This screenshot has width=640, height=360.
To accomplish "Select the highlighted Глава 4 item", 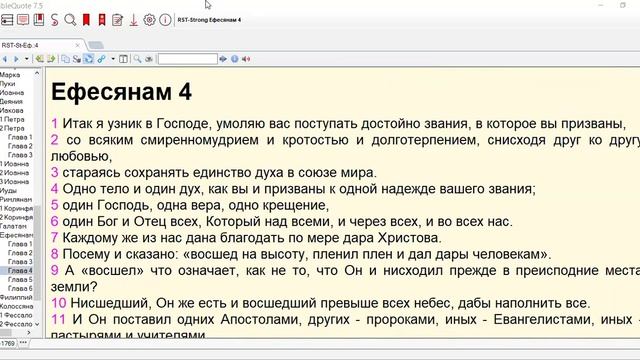I will coord(20,271).
